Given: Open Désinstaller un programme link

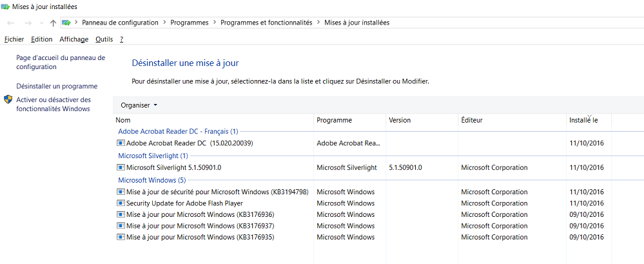Looking at the screenshot, I should coord(57,86).
